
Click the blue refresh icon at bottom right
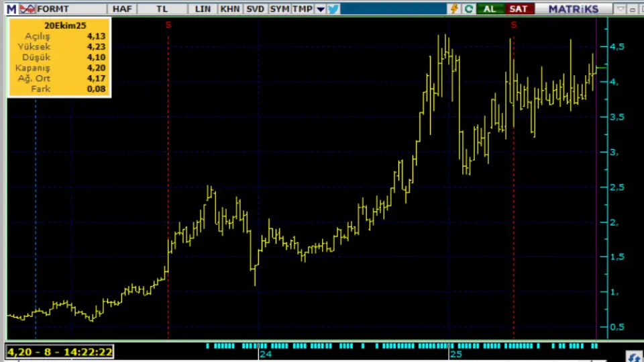[633, 356]
